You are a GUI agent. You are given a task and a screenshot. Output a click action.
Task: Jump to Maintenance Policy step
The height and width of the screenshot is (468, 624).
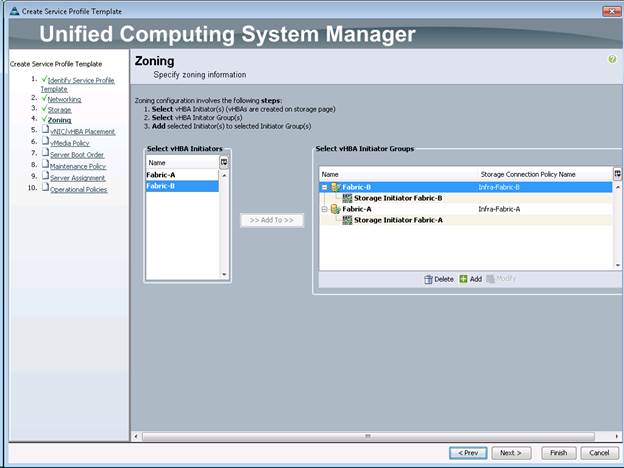click(78, 166)
